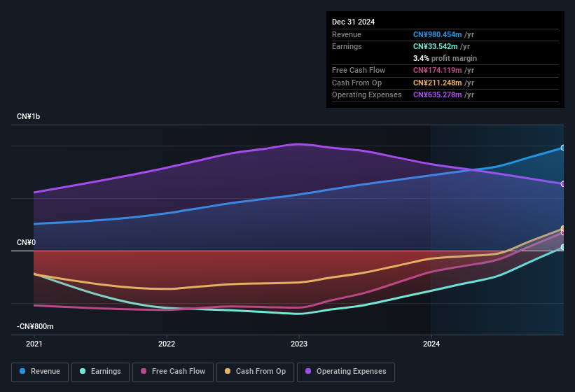Click the 2021 x-axis label

tap(34, 344)
